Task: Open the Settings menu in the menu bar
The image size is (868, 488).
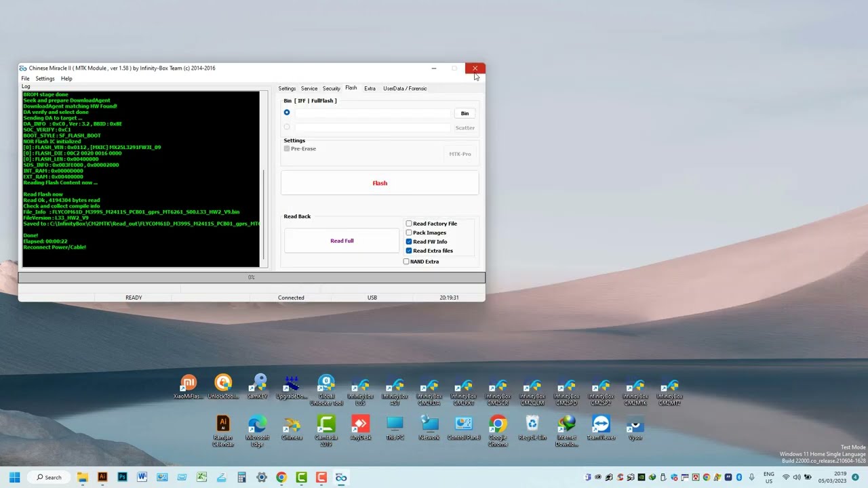Action: [x=45, y=79]
